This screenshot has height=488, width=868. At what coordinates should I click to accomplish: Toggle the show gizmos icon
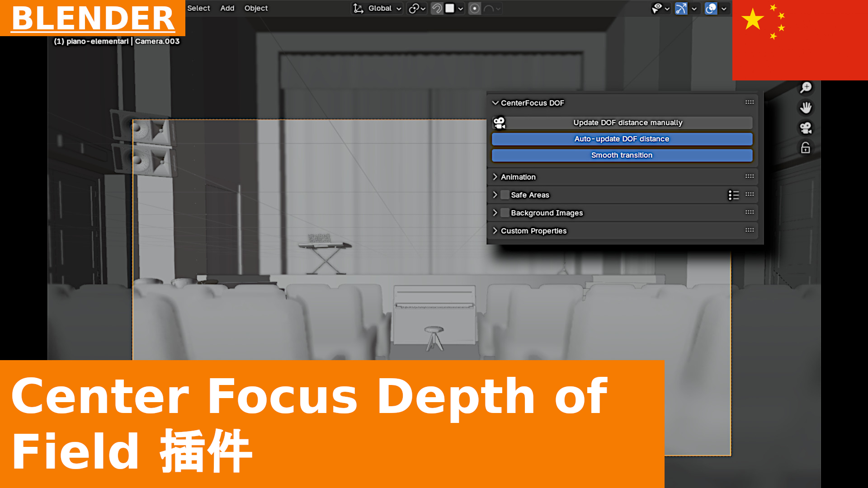(681, 8)
